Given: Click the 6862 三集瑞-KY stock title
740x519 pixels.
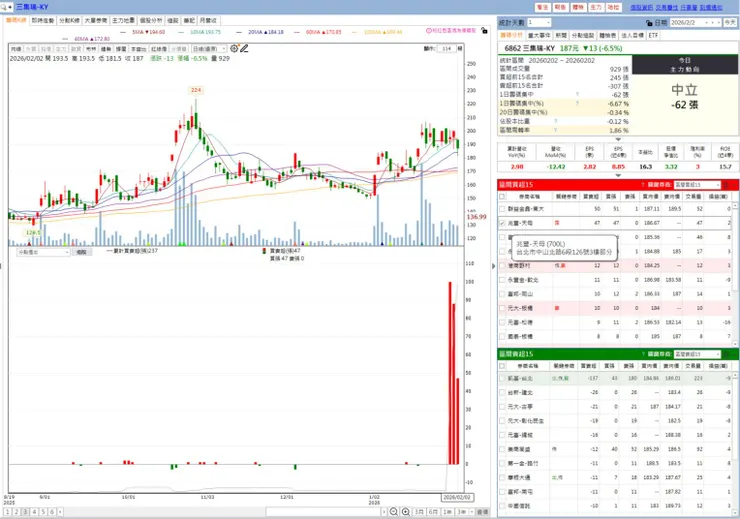Looking at the screenshot, I should click(x=530, y=48).
